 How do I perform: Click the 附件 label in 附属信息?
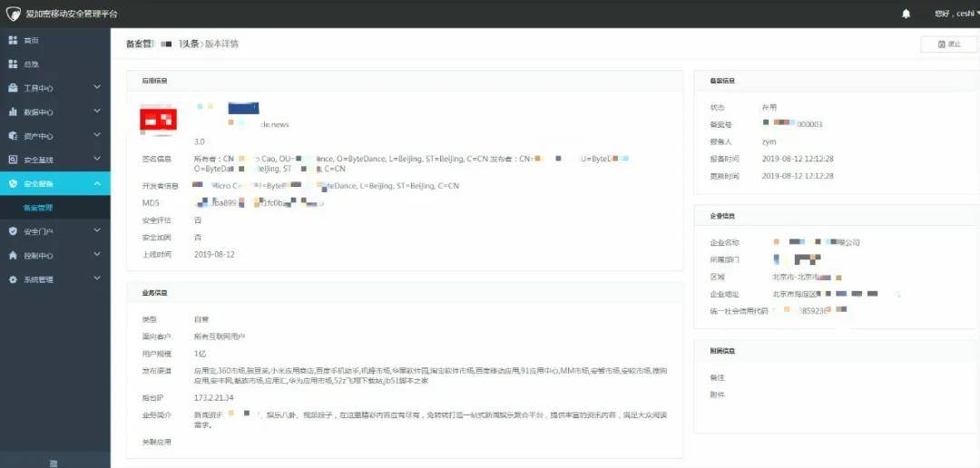coord(717,395)
